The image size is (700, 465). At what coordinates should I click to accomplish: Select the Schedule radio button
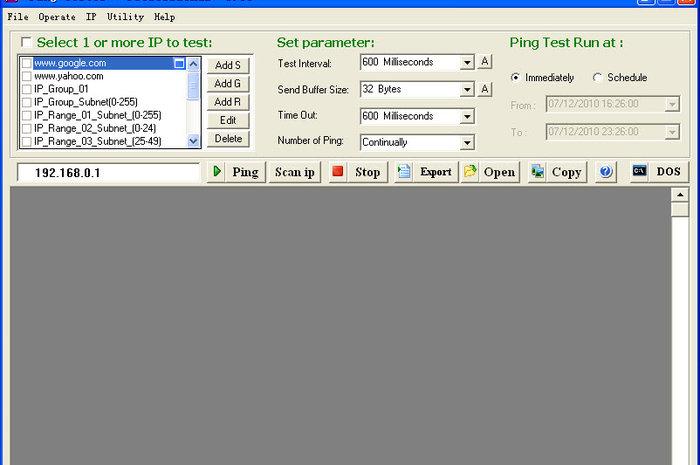(597, 77)
